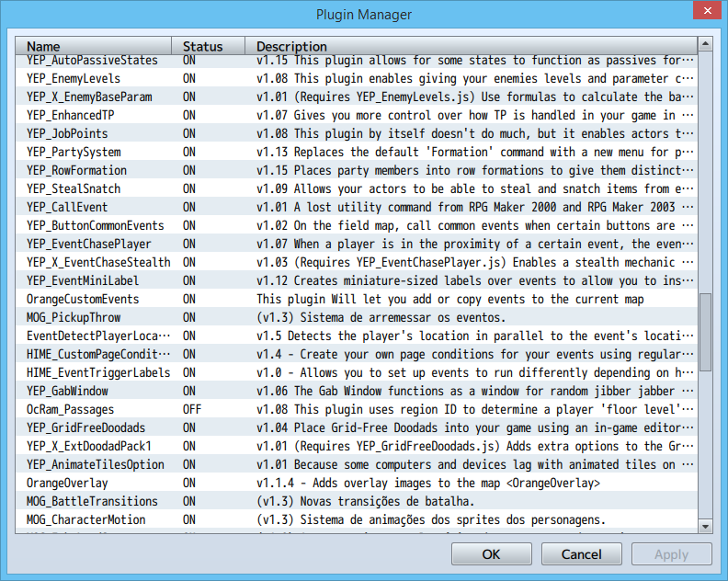Click the Apply button
The height and width of the screenshot is (581, 728).
pos(671,554)
